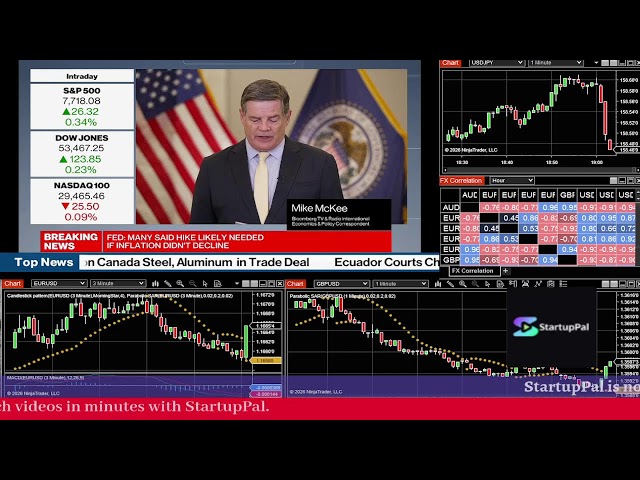Click yellow price marker on EURUSD axis
The width and height of the screenshot is (640, 480).
pos(265,361)
